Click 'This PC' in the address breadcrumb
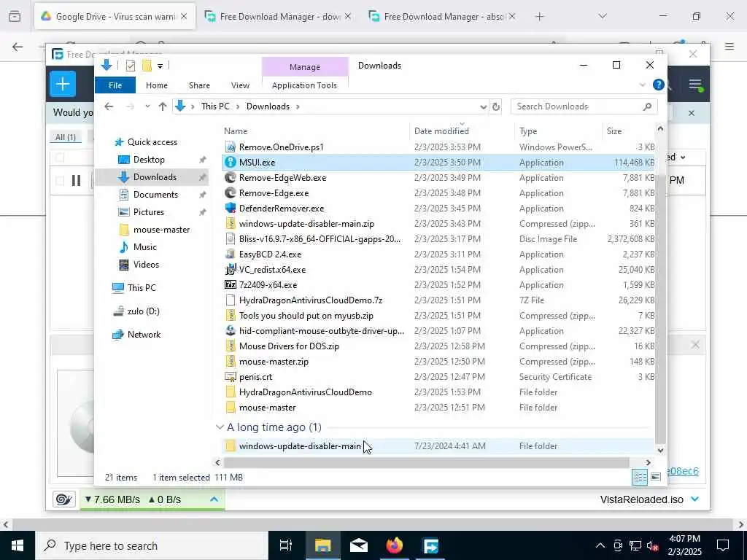 pyautogui.click(x=215, y=106)
